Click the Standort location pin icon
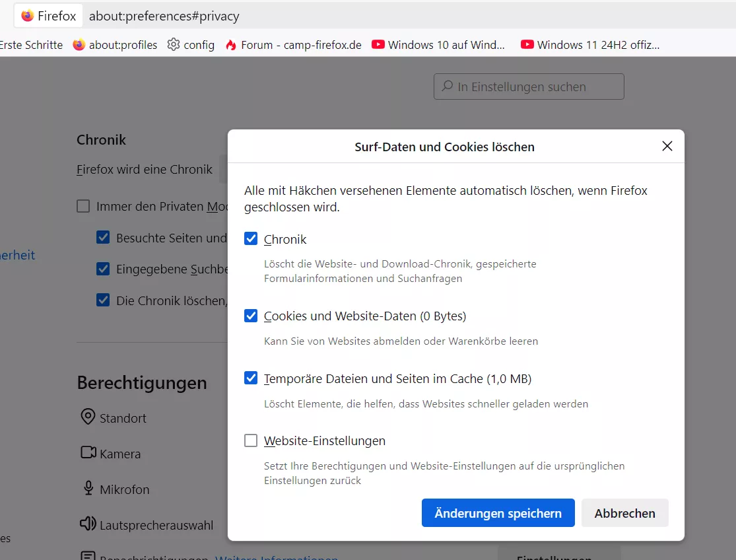This screenshot has height=560, width=736. tap(88, 417)
